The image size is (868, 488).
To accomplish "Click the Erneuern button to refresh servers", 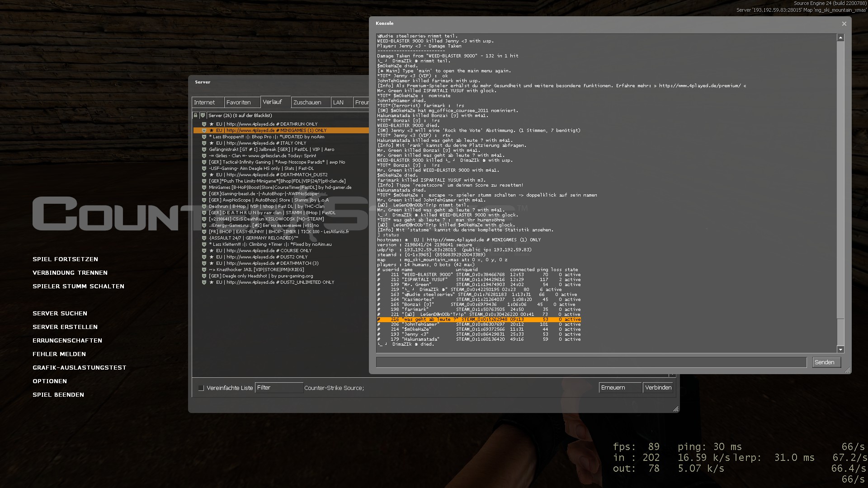I will click(x=620, y=388).
